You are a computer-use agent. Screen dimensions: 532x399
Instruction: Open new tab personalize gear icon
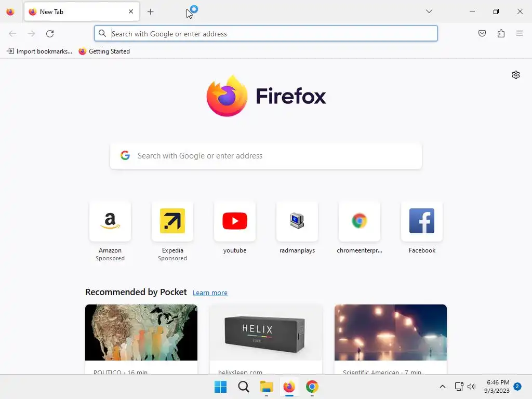click(x=516, y=75)
